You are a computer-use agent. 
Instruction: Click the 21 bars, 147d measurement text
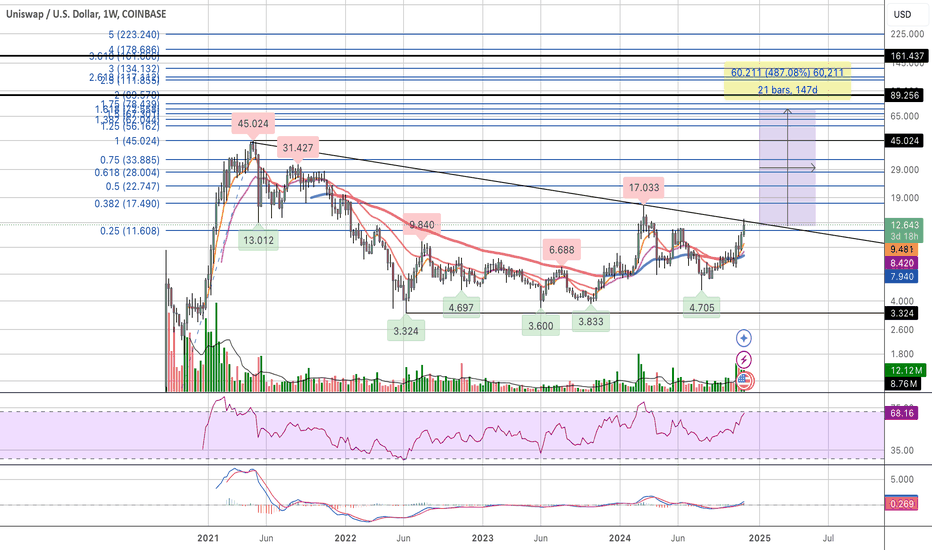point(787,90)
